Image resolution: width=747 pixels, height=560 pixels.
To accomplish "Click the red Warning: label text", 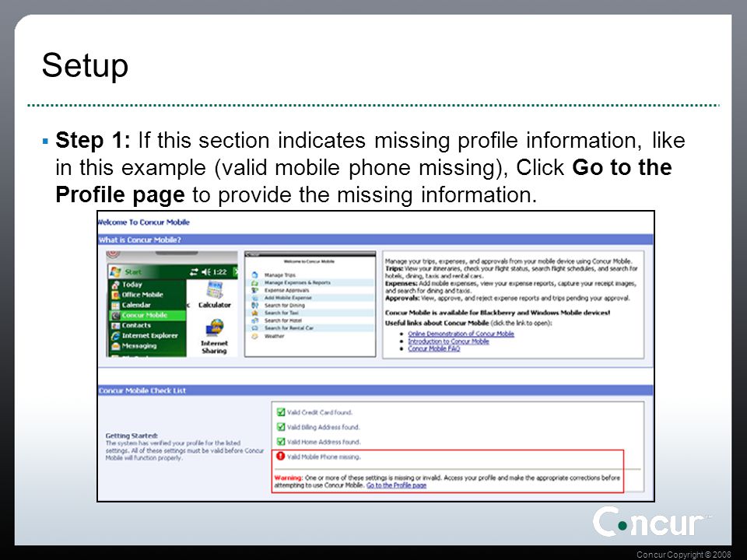I will (x=288, y=478).
